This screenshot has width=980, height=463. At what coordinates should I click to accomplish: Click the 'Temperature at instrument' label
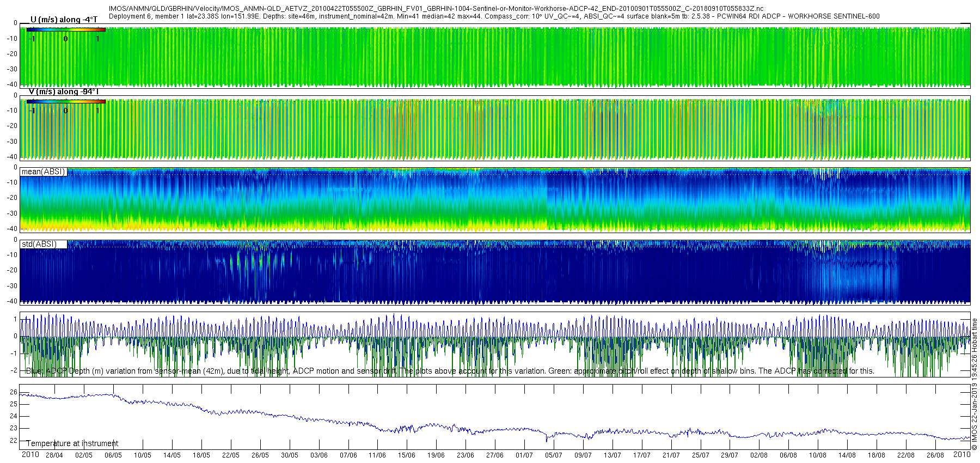click(72, 443)
